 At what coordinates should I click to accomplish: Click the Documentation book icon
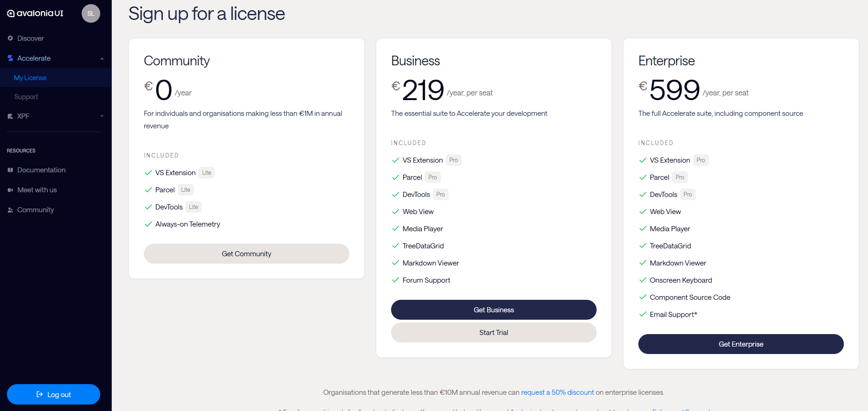tap(10, 170)
